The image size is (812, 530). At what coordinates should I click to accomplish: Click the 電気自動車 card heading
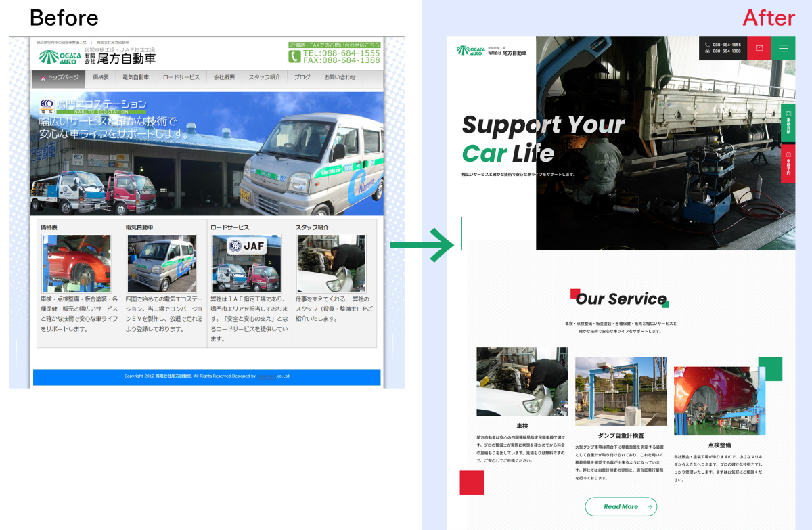point(139,227)
